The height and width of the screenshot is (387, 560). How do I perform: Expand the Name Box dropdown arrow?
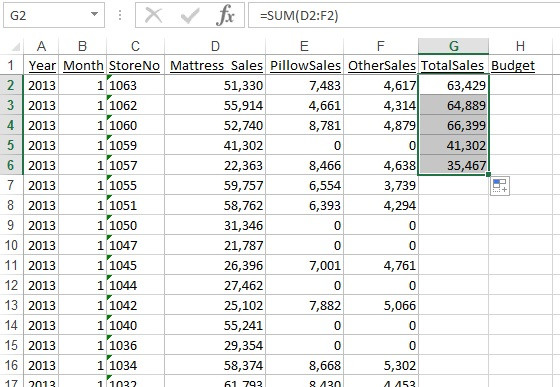(x=94, y=15)
